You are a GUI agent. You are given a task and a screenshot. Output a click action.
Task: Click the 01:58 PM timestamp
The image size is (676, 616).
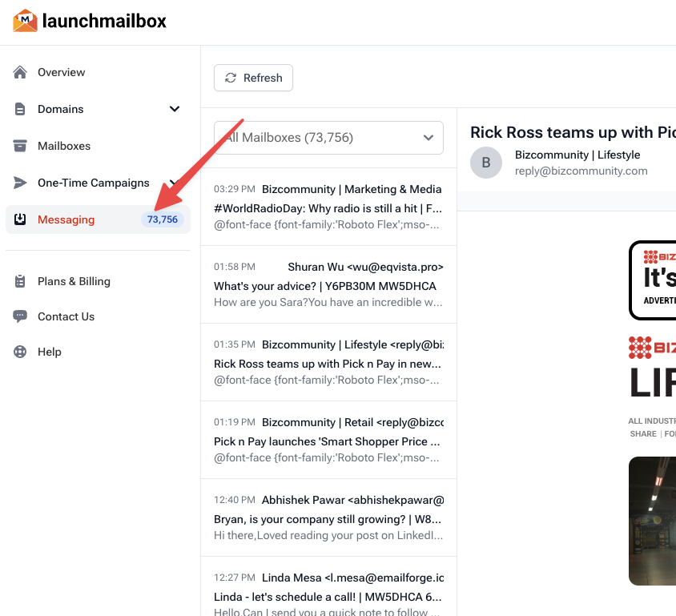pyautogui.click(x=235, y=267)
